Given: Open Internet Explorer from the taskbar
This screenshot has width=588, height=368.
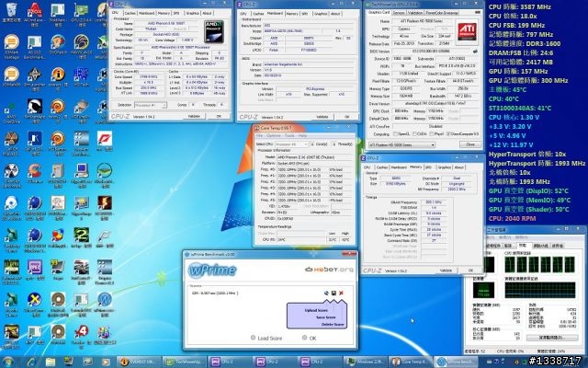Looking at the screenshot, I should click(32, 362).
